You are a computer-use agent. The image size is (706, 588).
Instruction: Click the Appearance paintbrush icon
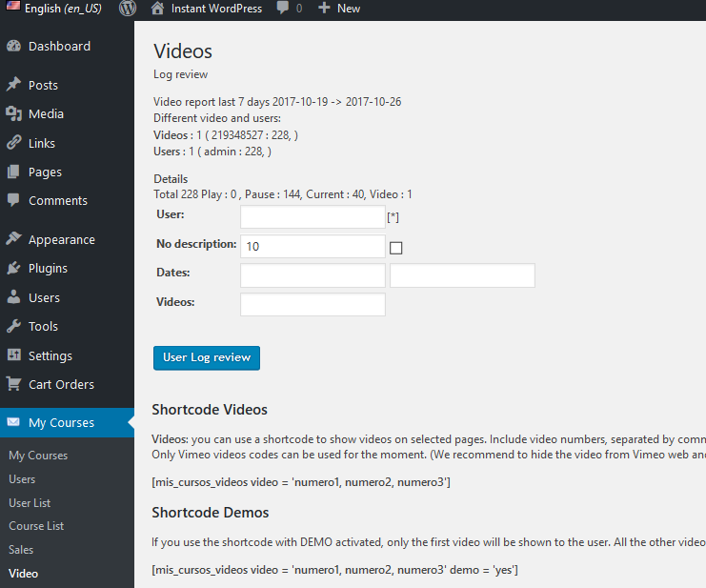14,238
